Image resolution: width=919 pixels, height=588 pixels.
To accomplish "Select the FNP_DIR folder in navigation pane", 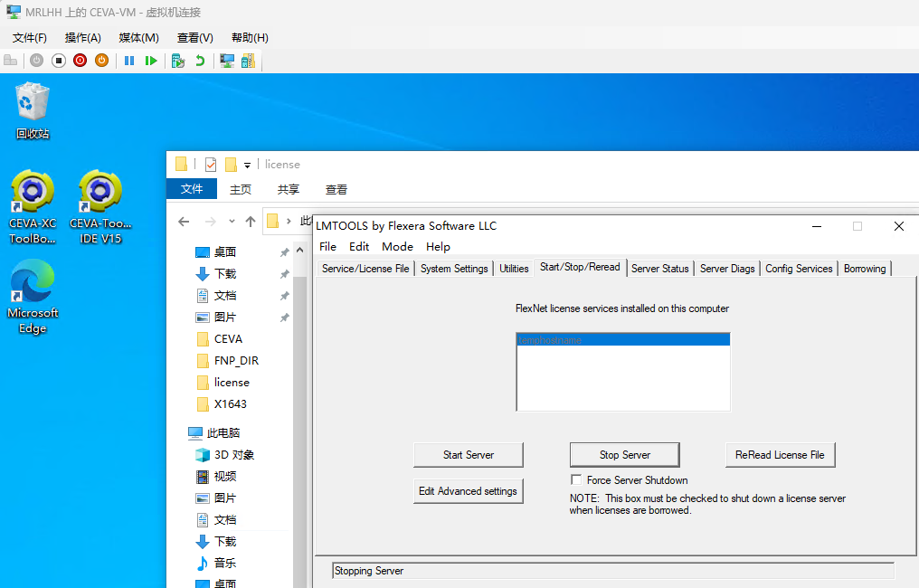I will pyautogui.click(x=236, y=361).
